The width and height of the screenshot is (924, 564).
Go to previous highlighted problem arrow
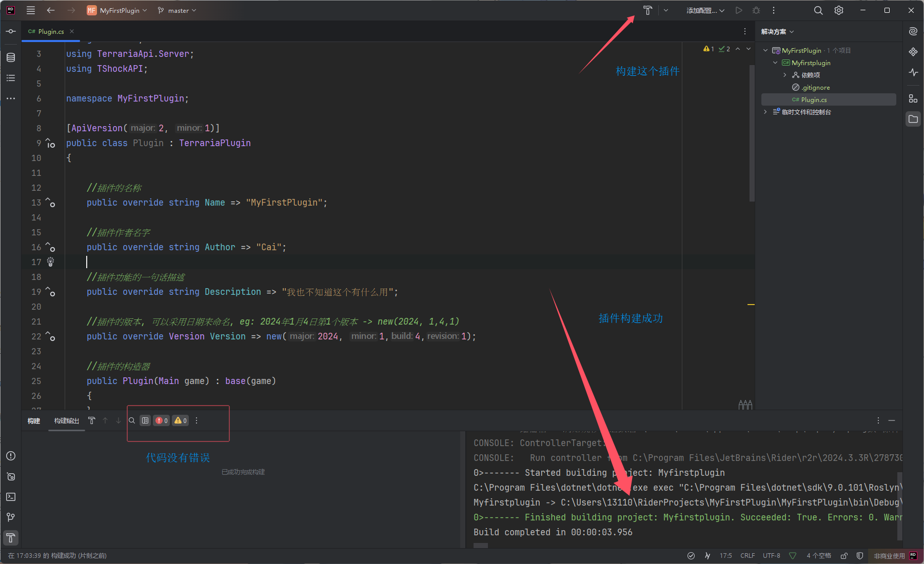[x=738, y=49]
